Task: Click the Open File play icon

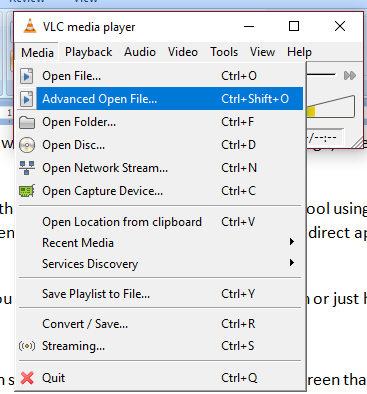Action: [27, 76]
